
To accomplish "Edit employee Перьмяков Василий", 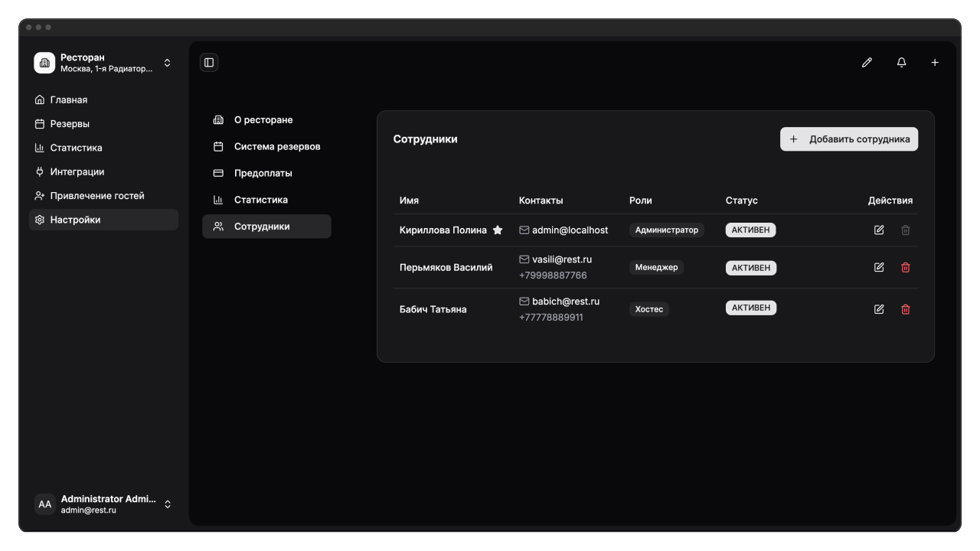I will (x=879, y=267).
